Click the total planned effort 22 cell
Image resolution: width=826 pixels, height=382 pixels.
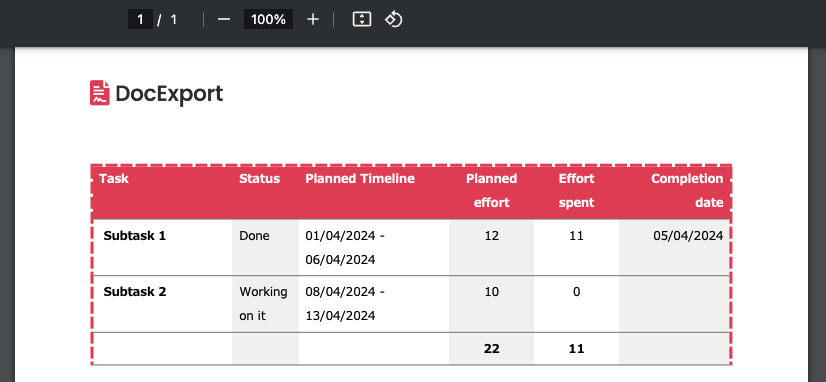(x=491, y=348)
